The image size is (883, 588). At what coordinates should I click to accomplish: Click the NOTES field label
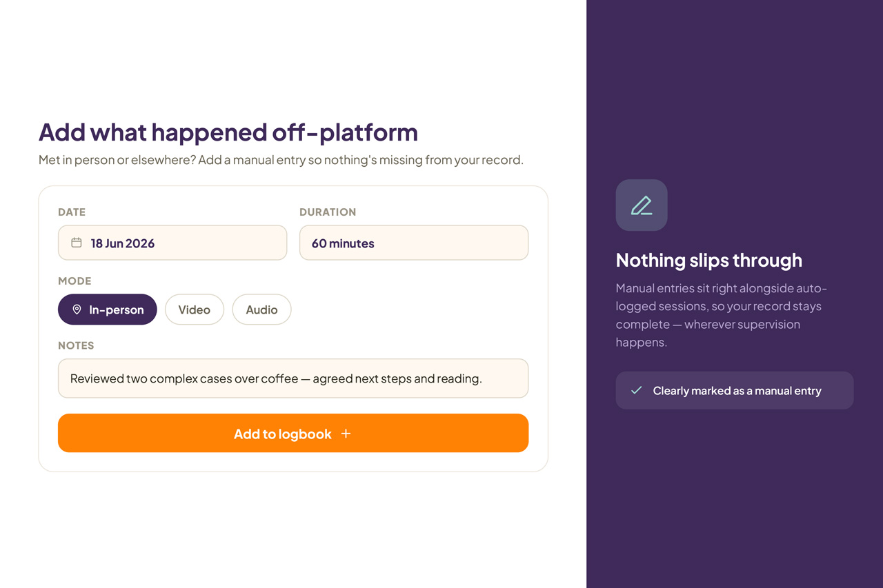pos(76,345)
